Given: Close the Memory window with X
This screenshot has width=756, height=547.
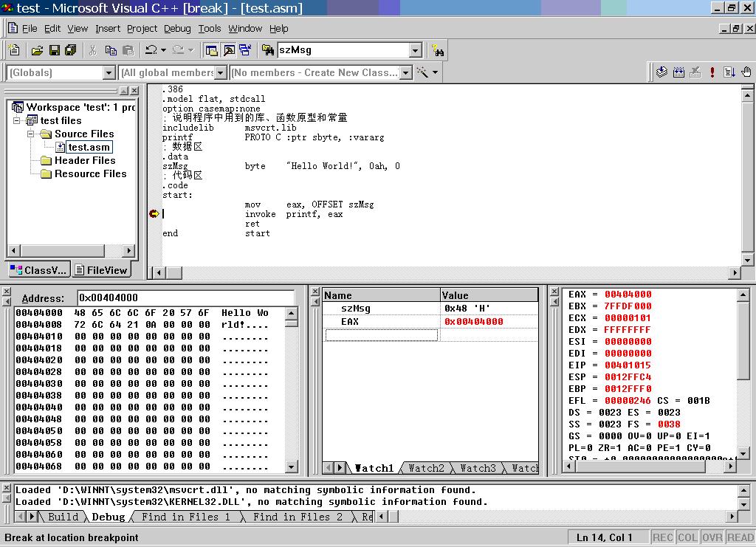Looking at the screenshot, I should click(x=6, y=292).
